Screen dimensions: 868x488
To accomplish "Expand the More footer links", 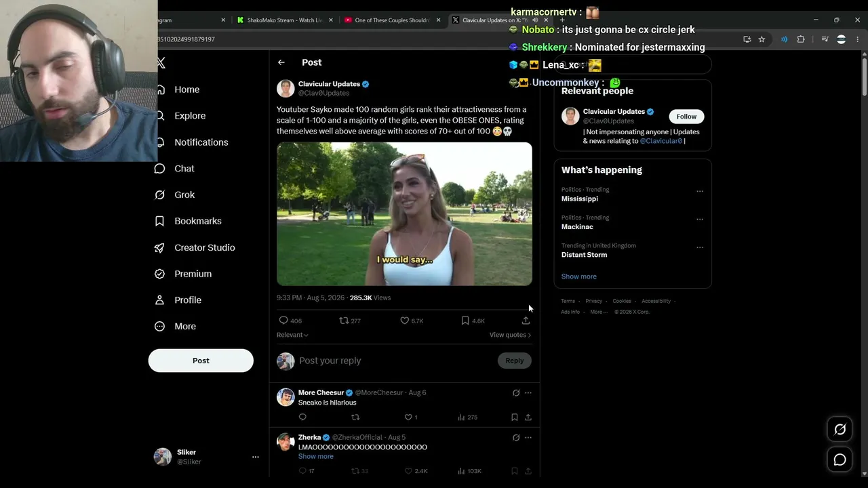I will pyautogui.click(x=599, y=312).
